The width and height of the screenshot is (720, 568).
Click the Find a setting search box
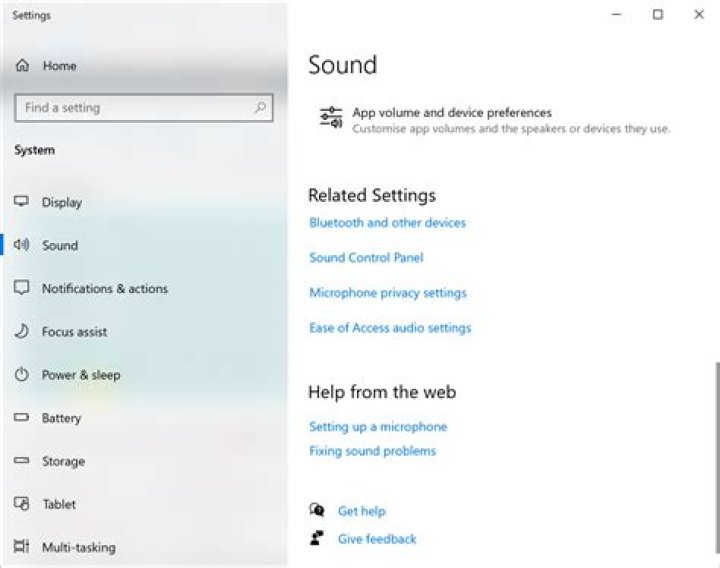135,108
